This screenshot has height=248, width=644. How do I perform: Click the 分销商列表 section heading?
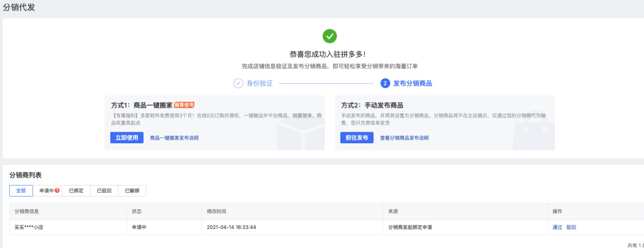point(26,175)
